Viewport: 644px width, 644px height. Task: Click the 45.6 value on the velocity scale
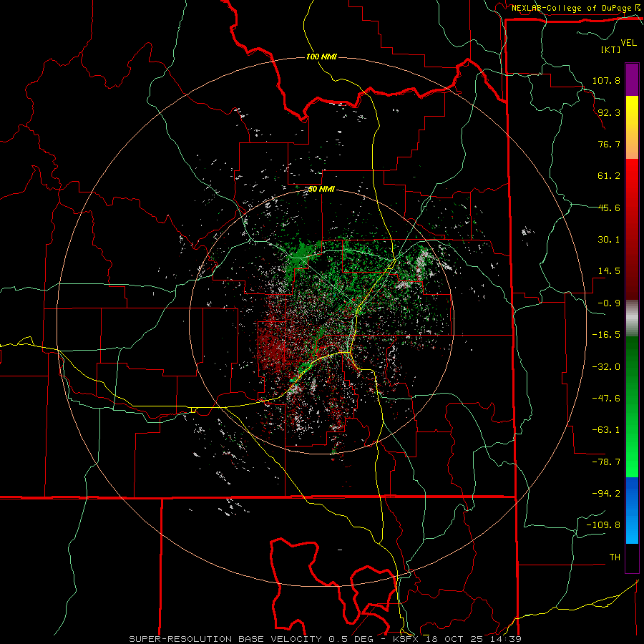[609, 208]
